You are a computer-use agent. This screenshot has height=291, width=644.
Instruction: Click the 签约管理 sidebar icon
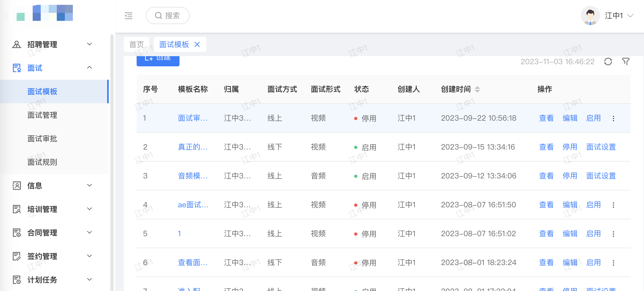pos(17,256)
